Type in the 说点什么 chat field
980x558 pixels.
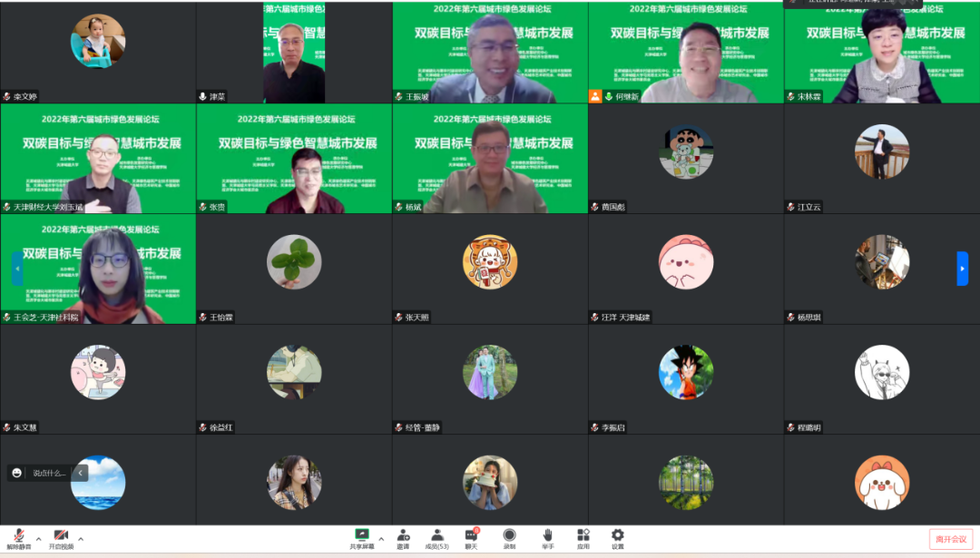point(49,473)
